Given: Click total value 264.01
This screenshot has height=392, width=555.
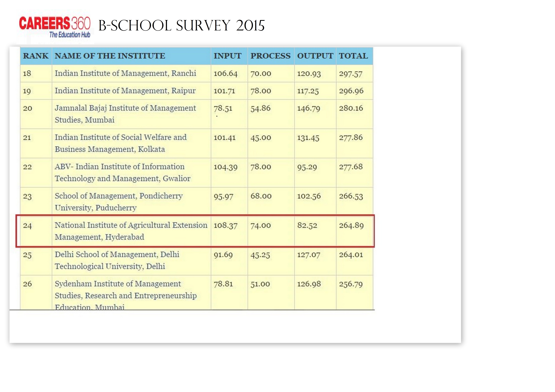Looking at the screenshot, I should 351,255.
